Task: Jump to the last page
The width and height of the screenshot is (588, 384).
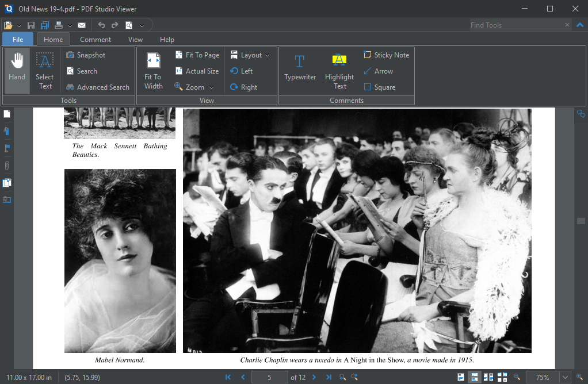Action: tap(329, 377)
